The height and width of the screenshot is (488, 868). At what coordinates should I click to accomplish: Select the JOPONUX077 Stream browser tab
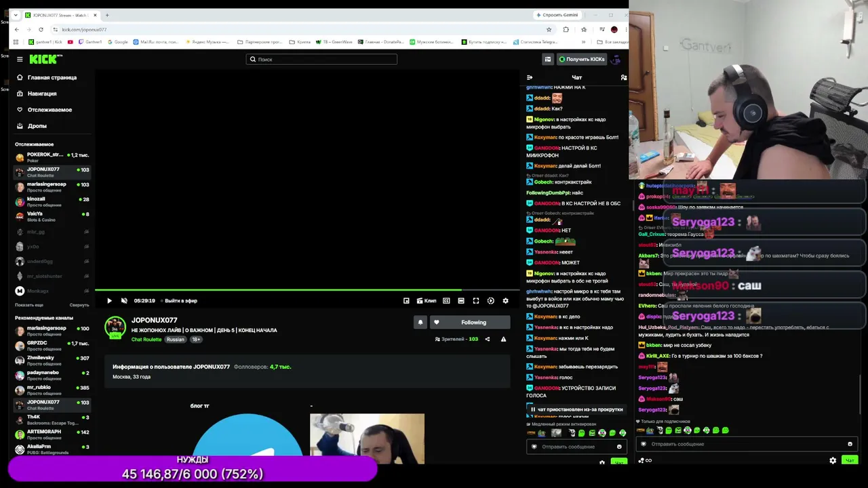[x=61, y=15]
